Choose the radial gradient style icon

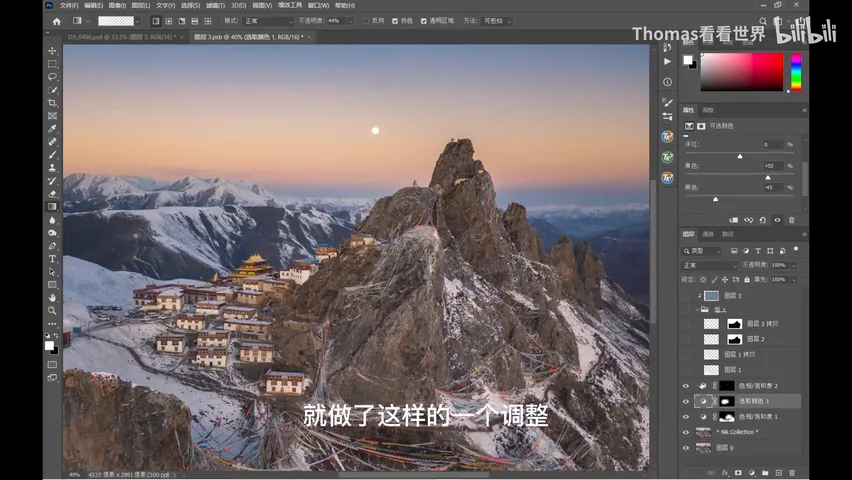coord(169,21)
